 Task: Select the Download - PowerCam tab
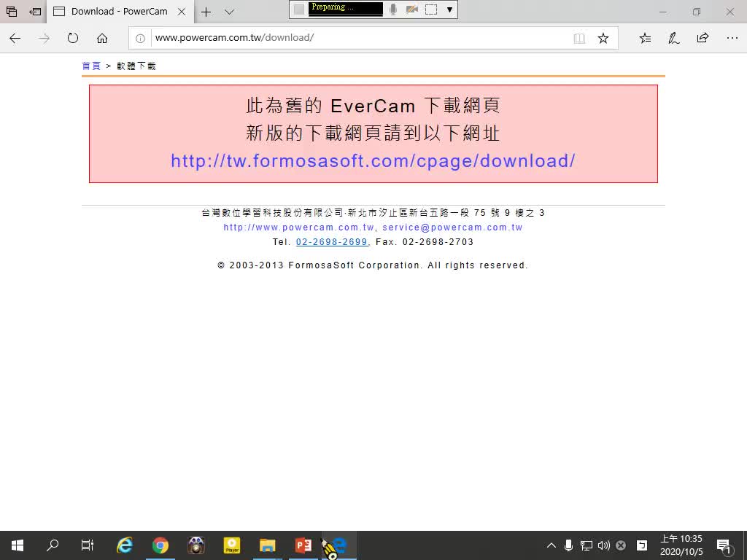pyautogui.click(x=120, y=12)
